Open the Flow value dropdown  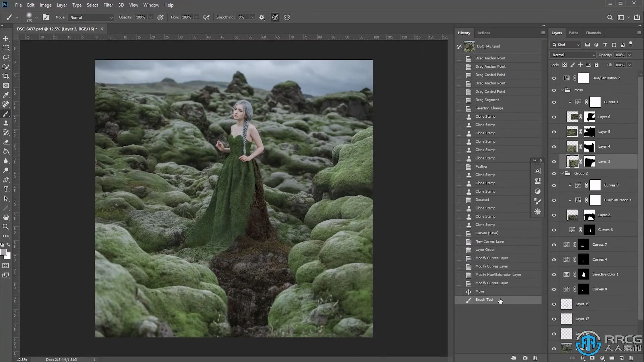click(x=196, y=17)
